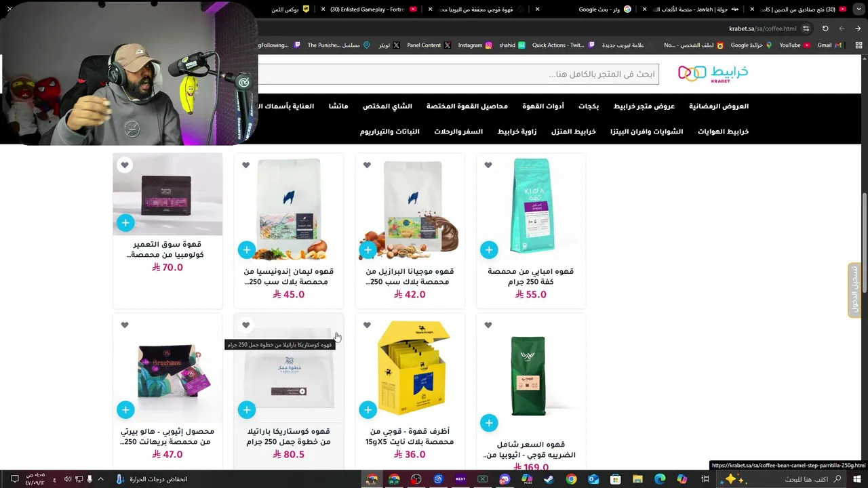
Task: Toggle wishlist heart on yellow Black Knight box
Action: coord(367,325)
